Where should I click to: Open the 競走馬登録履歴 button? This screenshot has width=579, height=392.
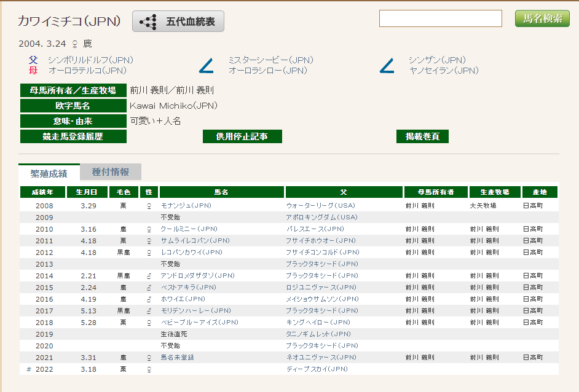point(73,136)
